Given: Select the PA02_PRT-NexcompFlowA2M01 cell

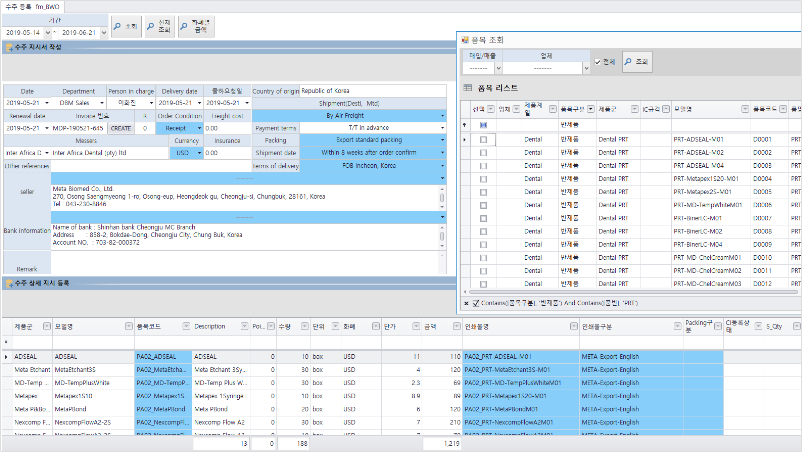Looking at the screenshot, I should coord(521,422).
